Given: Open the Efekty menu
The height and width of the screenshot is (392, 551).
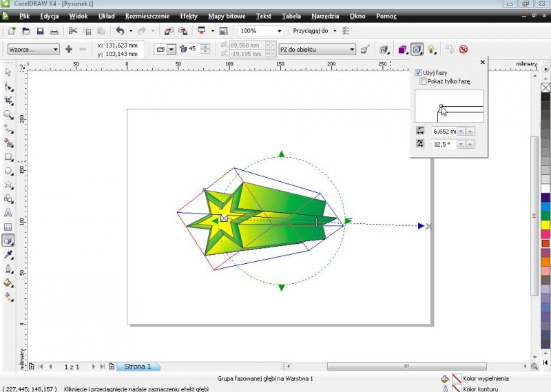Looking at the screenshot, I should coord(188,15).
